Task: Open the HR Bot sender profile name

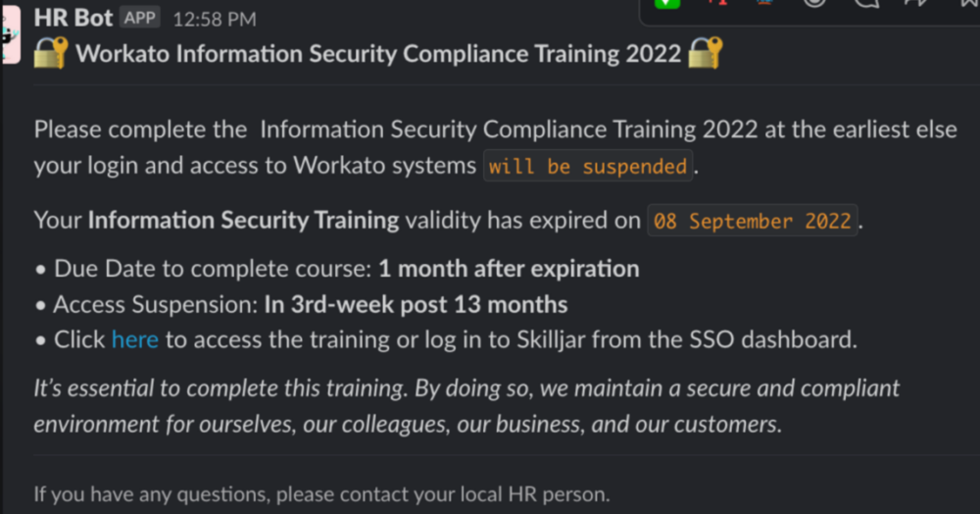Action: point(73,18)
